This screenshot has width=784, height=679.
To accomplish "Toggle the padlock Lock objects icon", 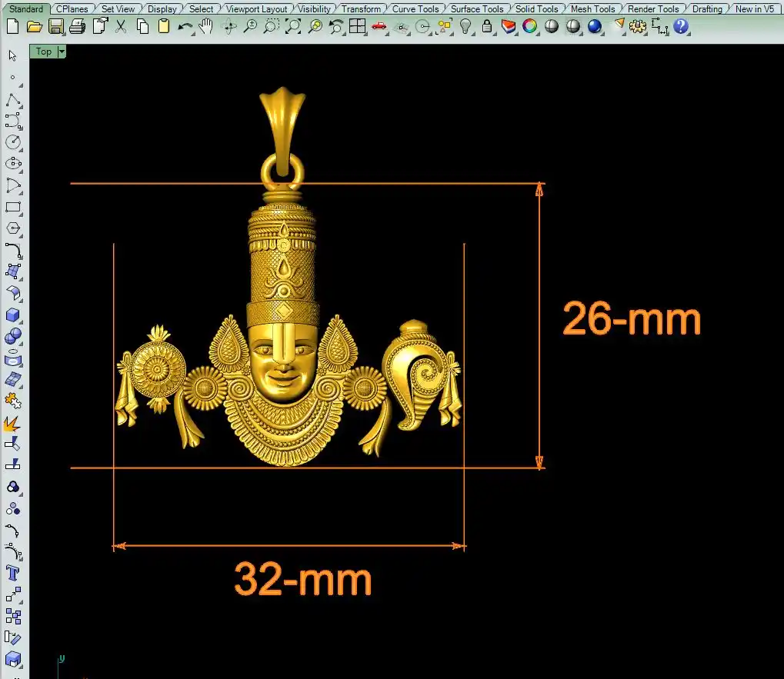I will click(486, 26).
